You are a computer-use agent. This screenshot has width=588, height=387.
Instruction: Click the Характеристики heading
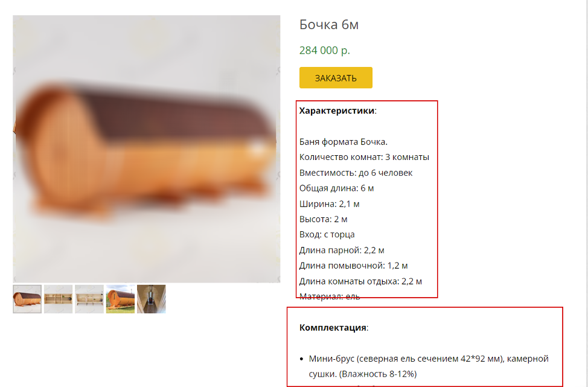pyautogui.click(x=338, y=110)
